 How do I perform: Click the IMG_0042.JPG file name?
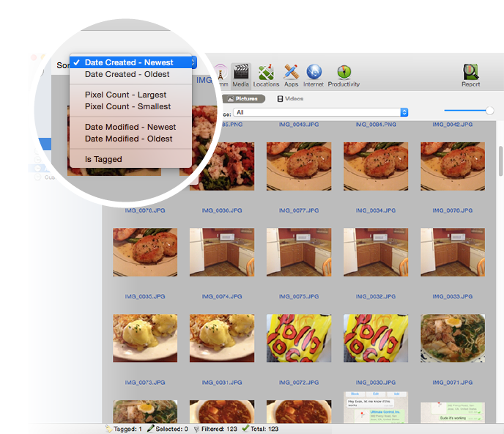point(453,125)
